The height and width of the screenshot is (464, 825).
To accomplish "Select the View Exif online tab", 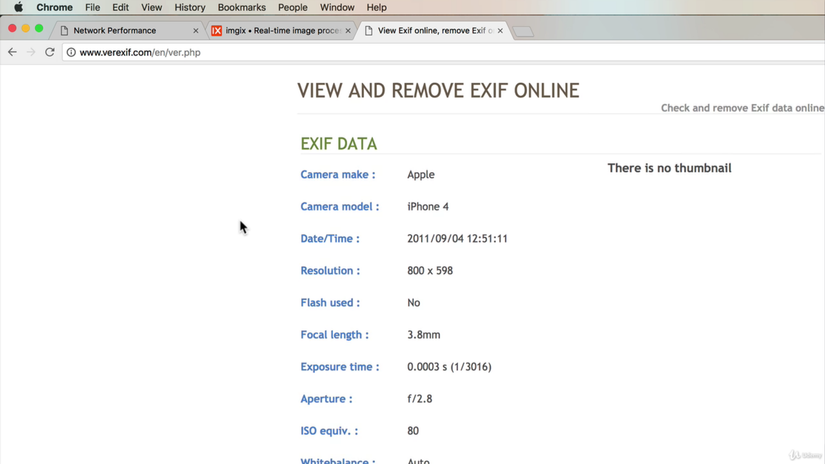I will (434, 31).
